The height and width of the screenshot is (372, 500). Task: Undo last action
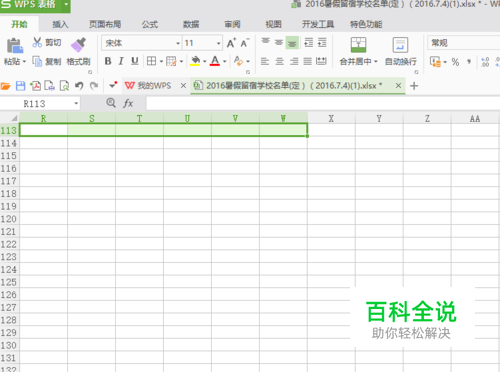(x=79, y=86)
